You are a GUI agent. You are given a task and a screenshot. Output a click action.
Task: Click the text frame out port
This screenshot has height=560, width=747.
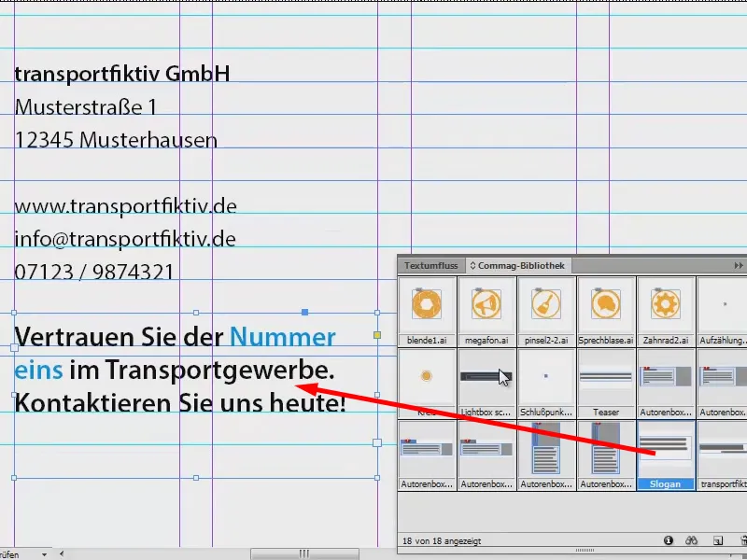(x=377, y=442)
